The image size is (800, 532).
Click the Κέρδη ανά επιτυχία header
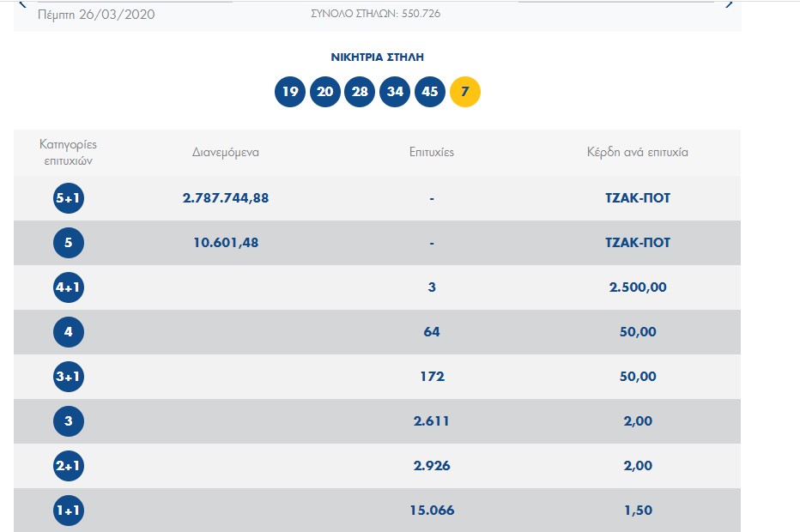point(637,152)
